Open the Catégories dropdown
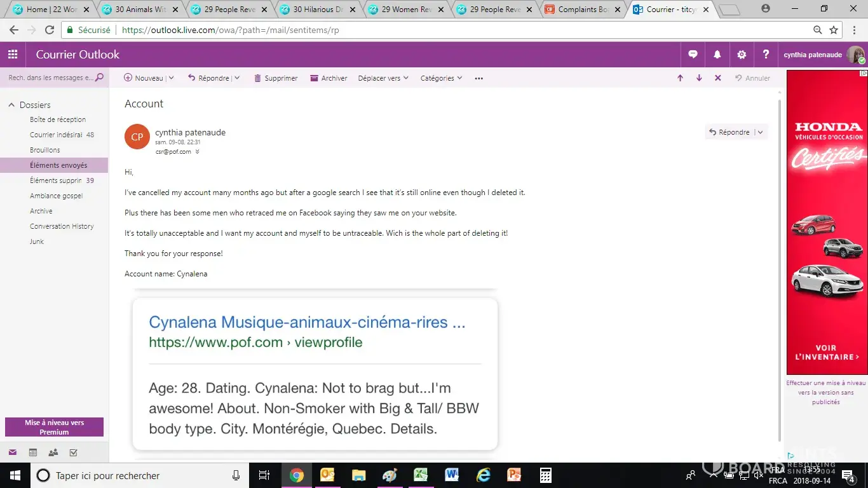This screenshot has height=488, width=868. pos(441,78)
